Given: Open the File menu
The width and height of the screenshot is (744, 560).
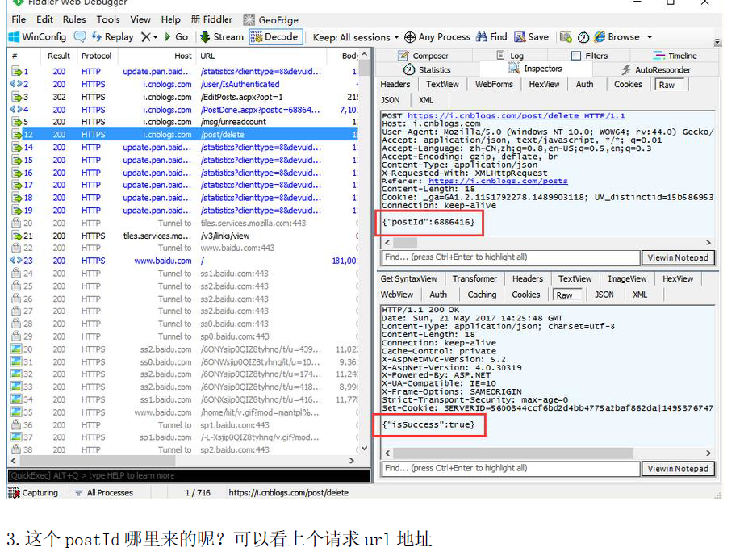Looking at the screenshot, I should 19,19.
